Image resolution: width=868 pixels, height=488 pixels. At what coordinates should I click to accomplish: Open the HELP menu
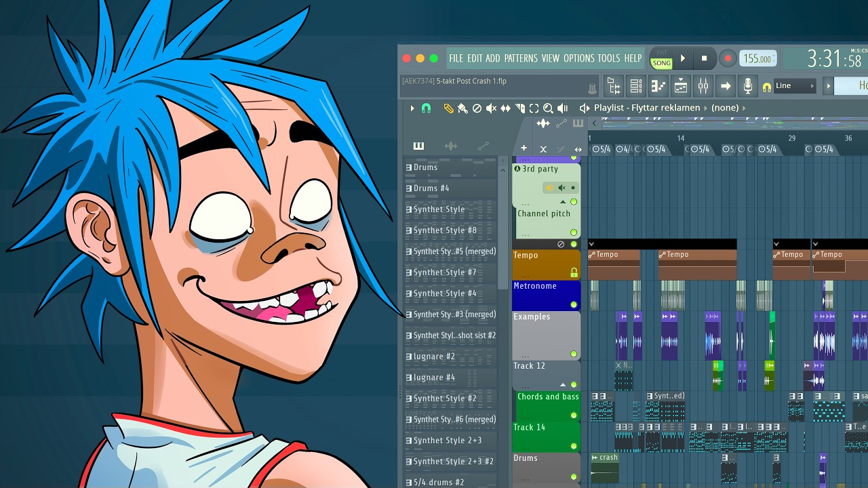tap(633, 58)
